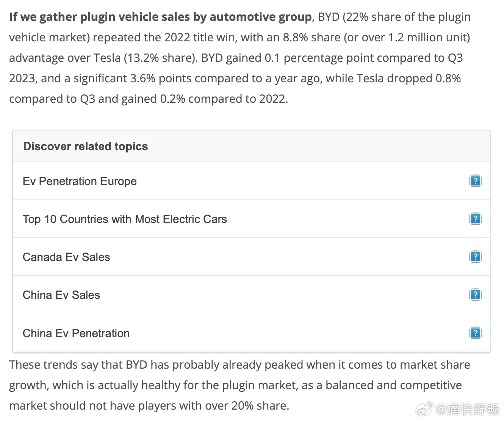Click the balanced and competitive phrase
Image resolution: width=504 pixels, height=421 pixels.
(x=393, y=385)
